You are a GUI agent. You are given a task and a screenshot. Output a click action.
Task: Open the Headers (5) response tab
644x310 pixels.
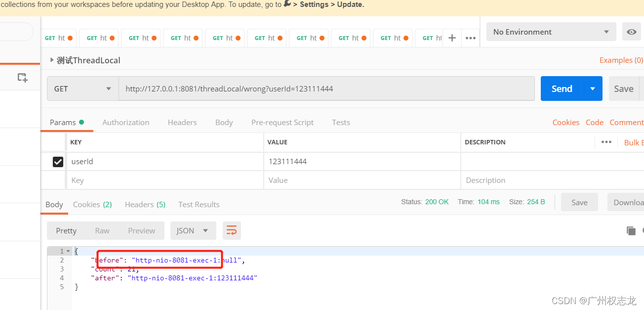[x=145, y=204]
